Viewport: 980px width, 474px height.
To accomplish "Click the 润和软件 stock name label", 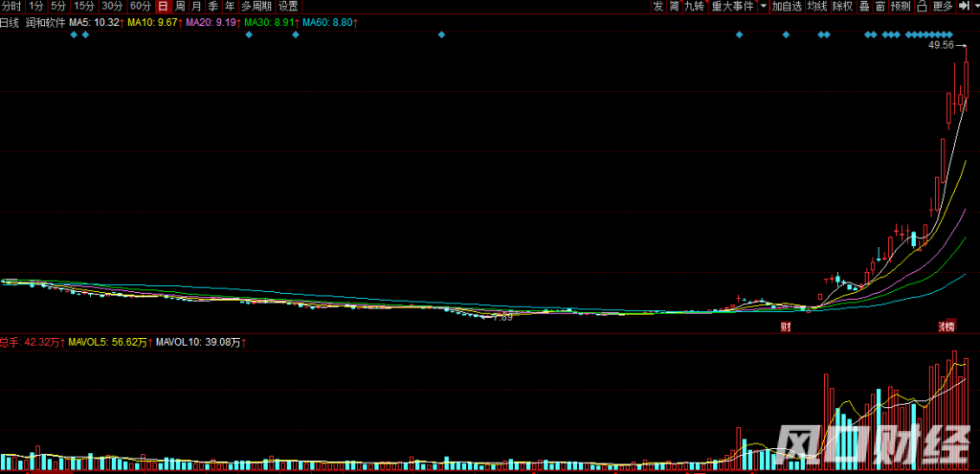I will point(45,23).
